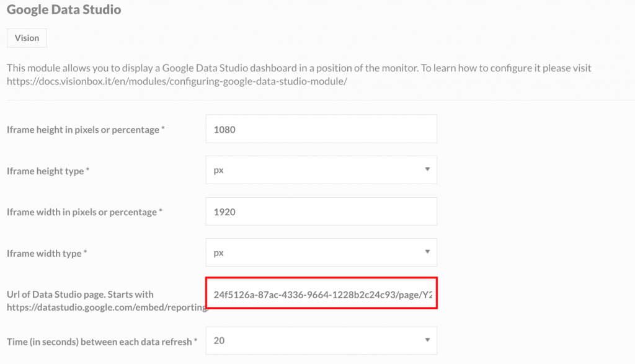
Task: Click the Google Data Studio heading
Action: (x=64, y=9)
